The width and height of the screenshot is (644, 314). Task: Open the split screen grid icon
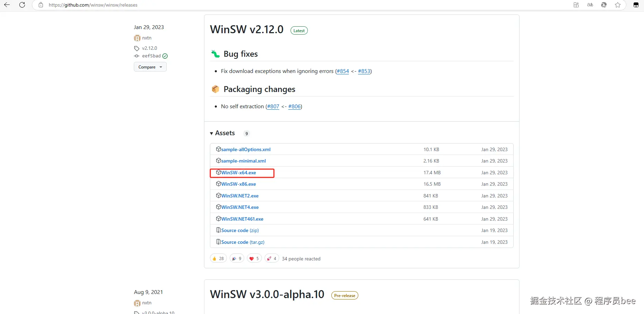click(x=576, y=5)
